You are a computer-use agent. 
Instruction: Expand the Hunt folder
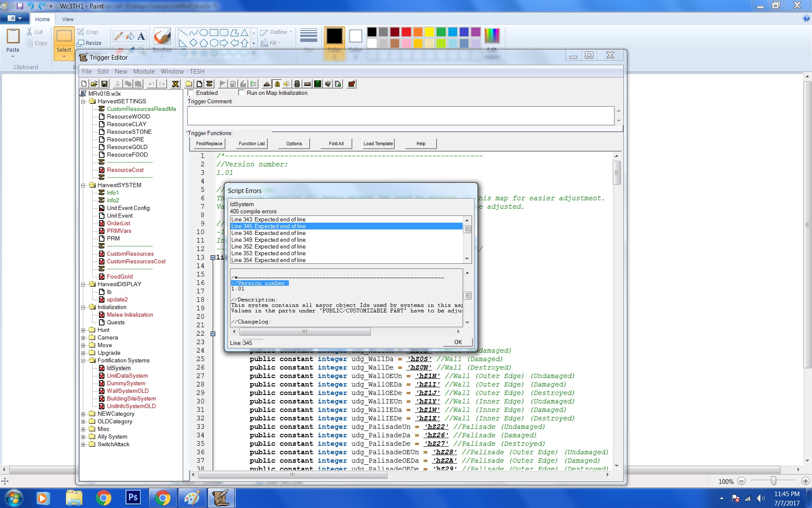(x=83, y=330)
